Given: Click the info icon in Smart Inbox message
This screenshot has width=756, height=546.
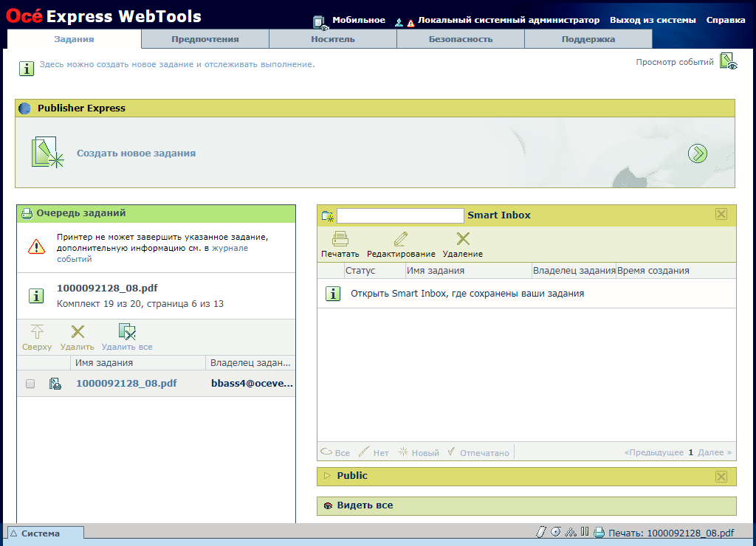Looking at the screenshot, I should click(x=333, y=294).
